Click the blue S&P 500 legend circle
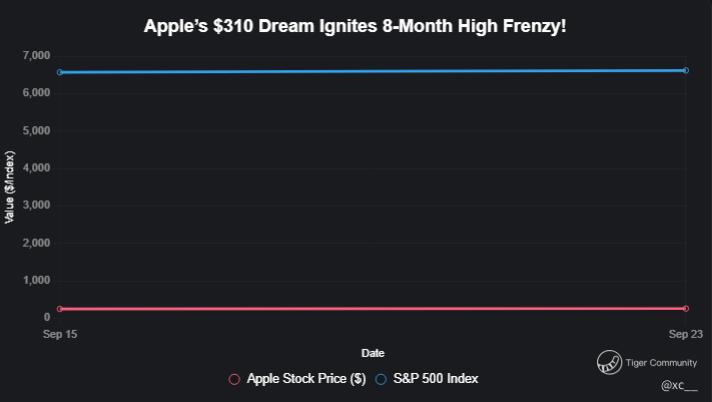Viewport: 712px width, 402px height. tap(381, 379)
